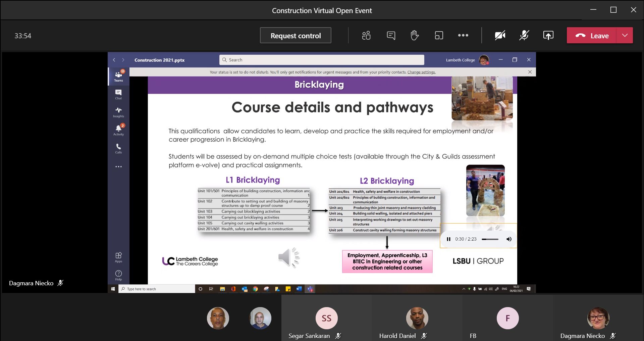Raise your hand in the meeting

tap(415, 35)
